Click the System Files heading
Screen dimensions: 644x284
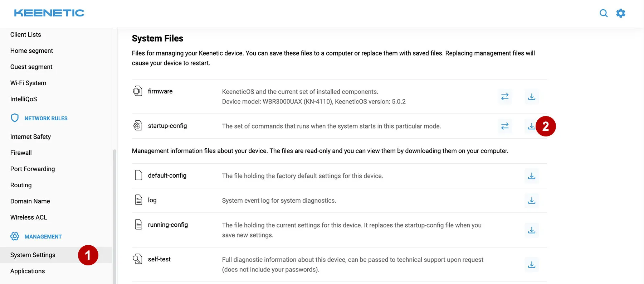(157, 38)
